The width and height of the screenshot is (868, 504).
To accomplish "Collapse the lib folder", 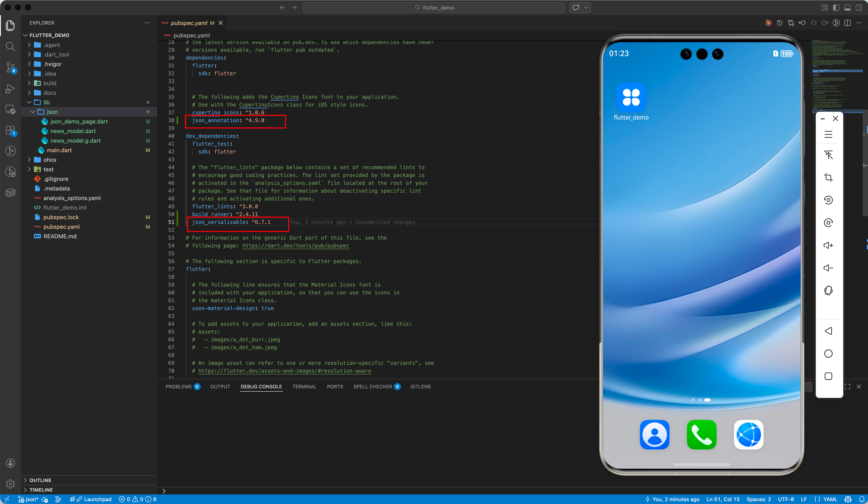I will 46,102.
